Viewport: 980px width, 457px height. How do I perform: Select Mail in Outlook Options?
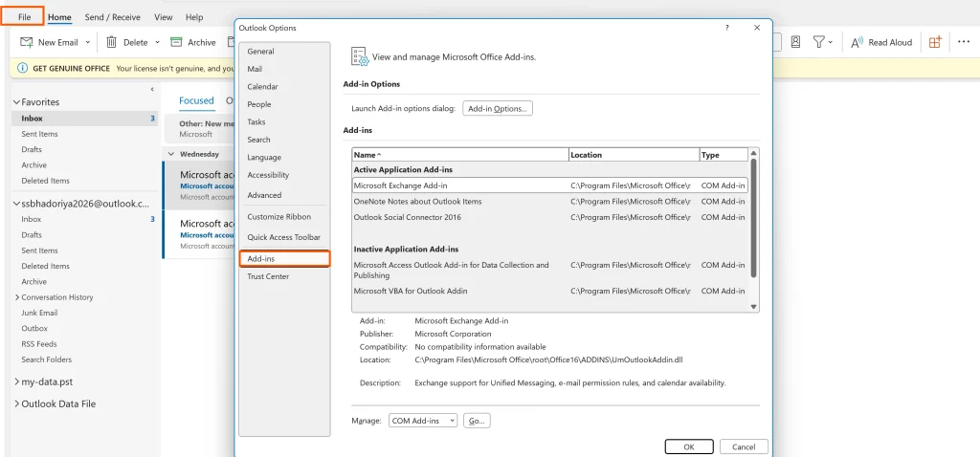[284, 69]
